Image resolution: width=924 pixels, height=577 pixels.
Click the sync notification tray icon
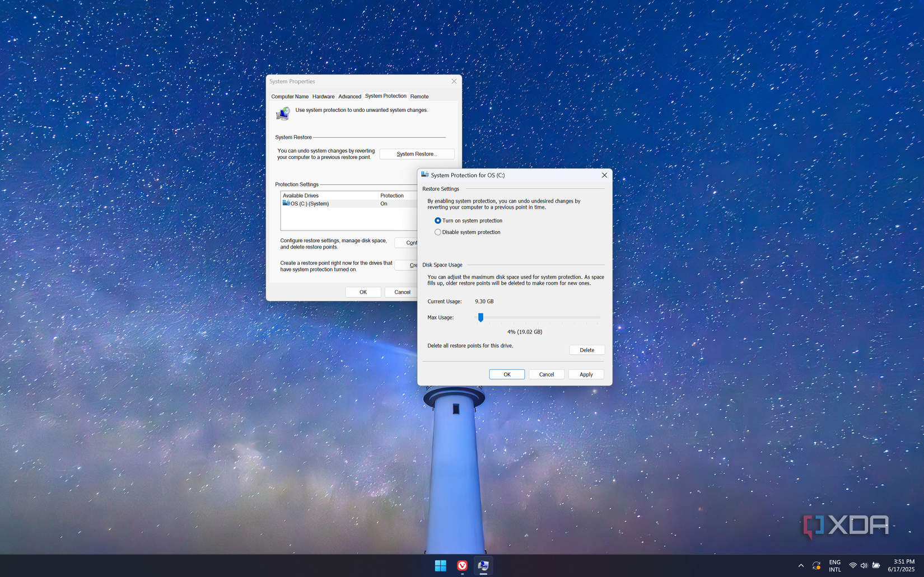pos(816,565)
